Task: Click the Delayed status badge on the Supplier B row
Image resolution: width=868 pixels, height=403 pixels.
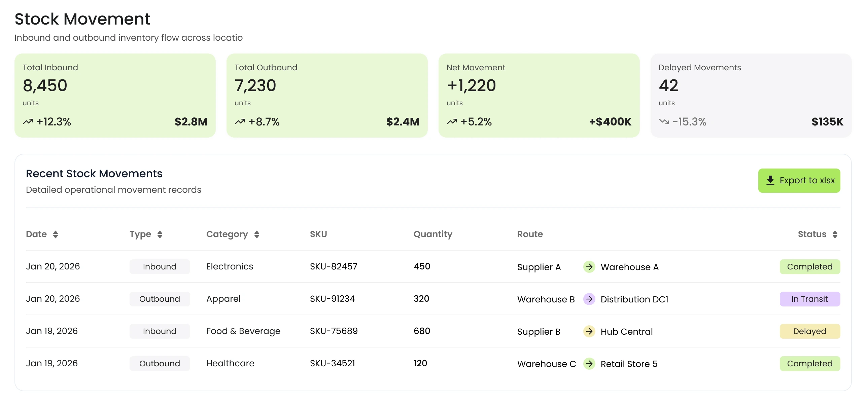Action: point(810,331)
